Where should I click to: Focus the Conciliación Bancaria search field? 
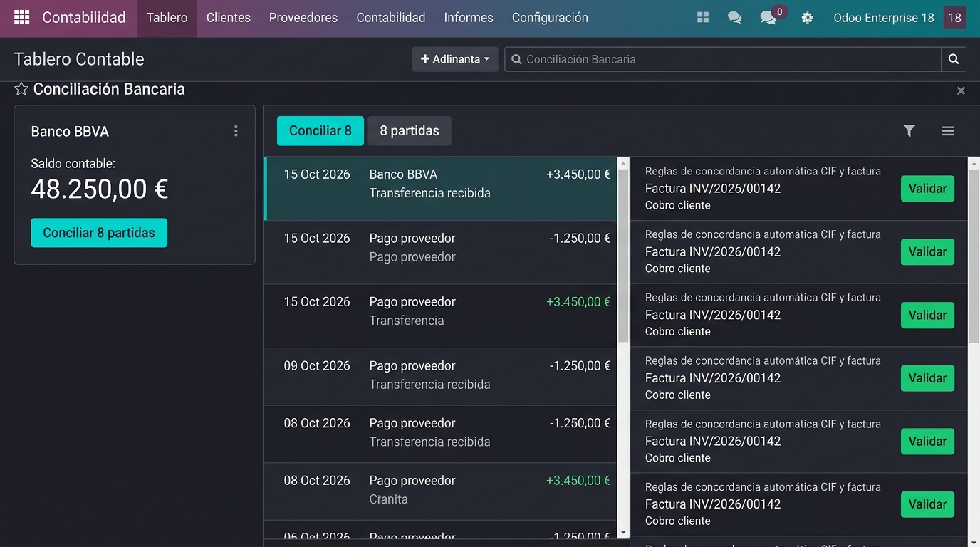click(723, 59)
